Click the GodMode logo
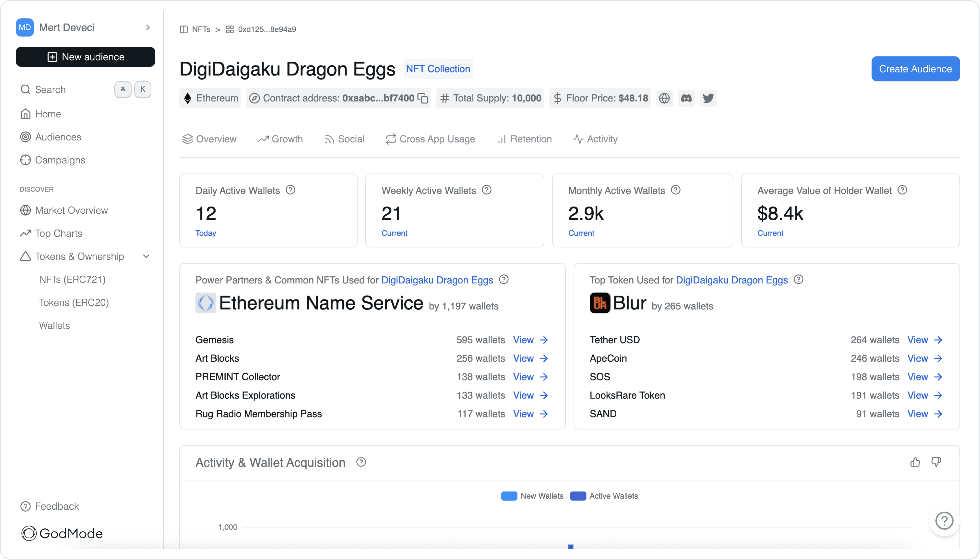Viewport: 980px width, 560px height. pyautogui.click(x=62, y=533)
